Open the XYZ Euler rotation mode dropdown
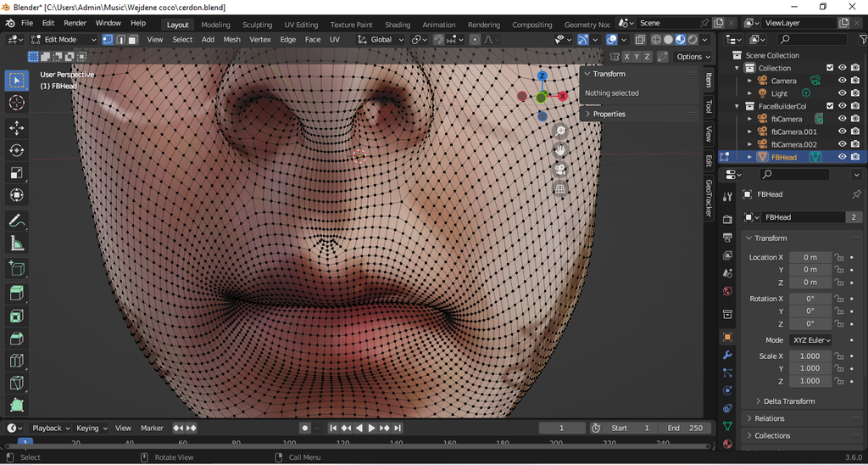The image size is (868, 465). point(810,340)
